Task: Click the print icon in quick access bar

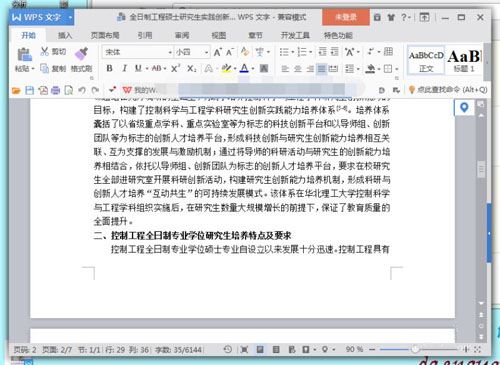Action: [56, 90]
